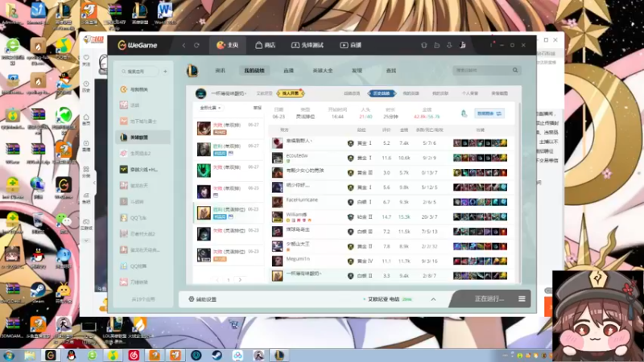Open the 发现 tab
644x362 pixels.
[x=357, y=71]
